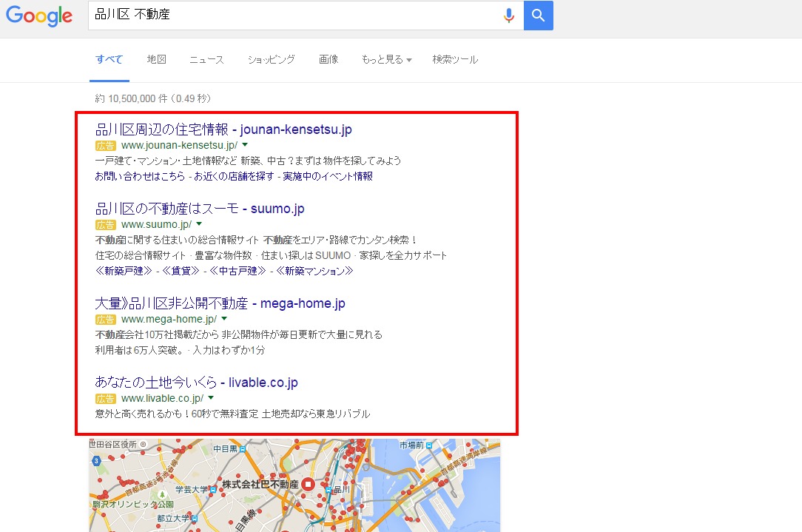Open the ショッピング tab
The image size is (802, 532).
pyautogui.click(x=271, y=59)
